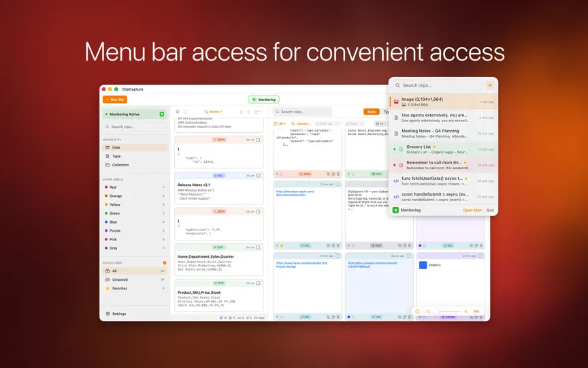Check the Release Notes v2.1 card checkbox
Viewport: 588px width, 368px height.
pyautogui.click(x=258, y=175)
